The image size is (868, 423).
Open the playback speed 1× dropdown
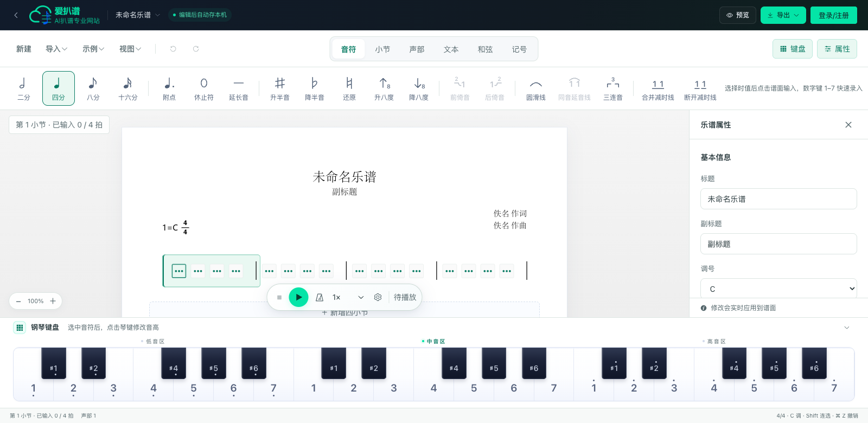(x=348, y=297)
